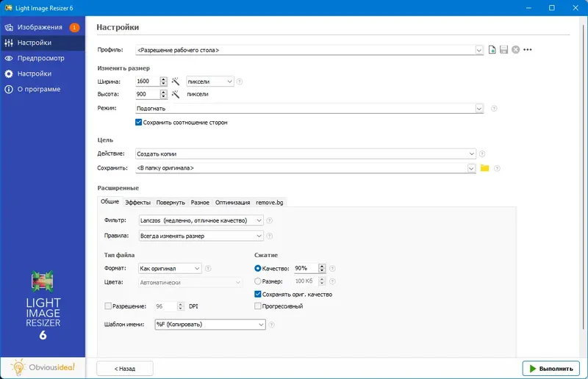Switch to the Повернуть tab

click(171, 203)
